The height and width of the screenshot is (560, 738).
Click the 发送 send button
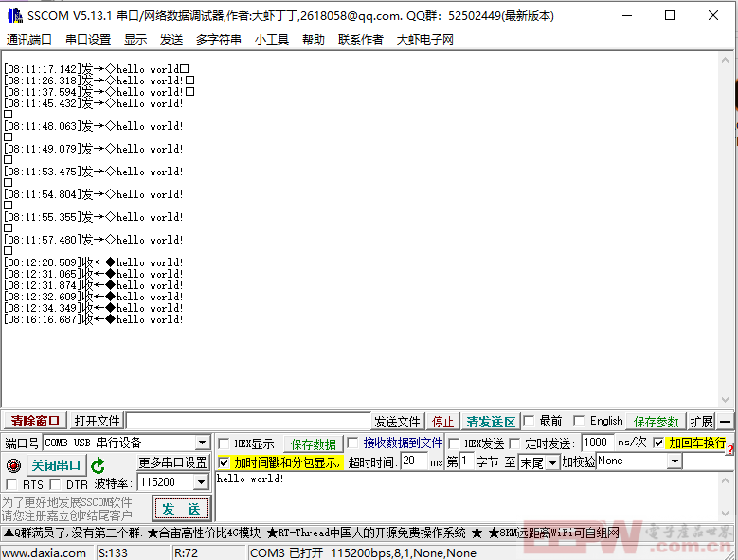(x=181, y=509)
